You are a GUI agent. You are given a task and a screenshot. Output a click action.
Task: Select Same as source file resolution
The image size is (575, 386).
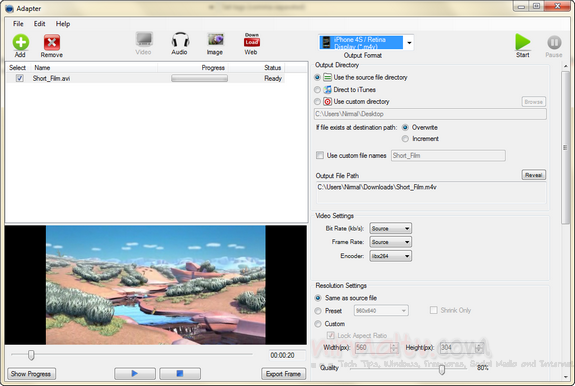point(318,298)
